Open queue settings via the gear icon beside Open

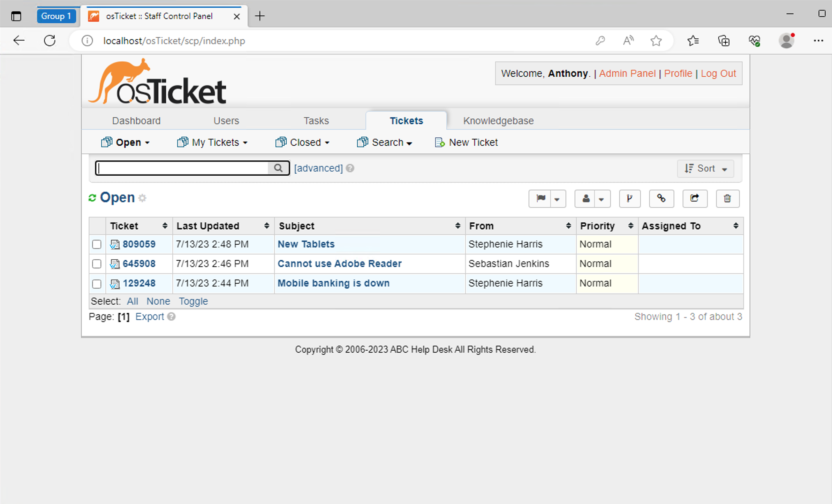142,198
